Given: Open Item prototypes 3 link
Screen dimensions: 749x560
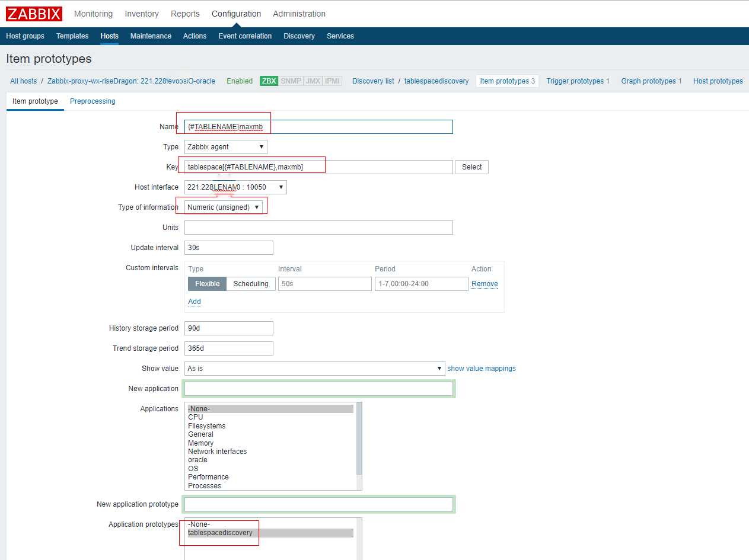Looking at the screenshot, I should (507, 81).
